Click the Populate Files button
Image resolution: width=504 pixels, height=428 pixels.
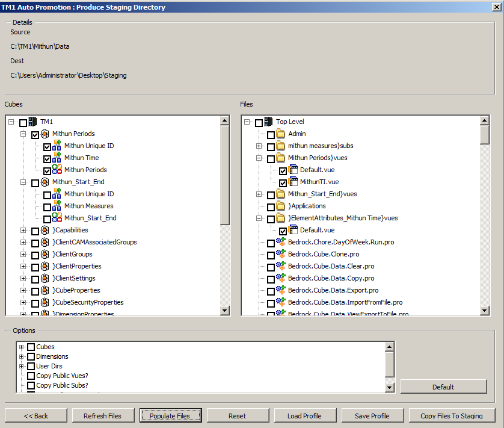[170, 416]
